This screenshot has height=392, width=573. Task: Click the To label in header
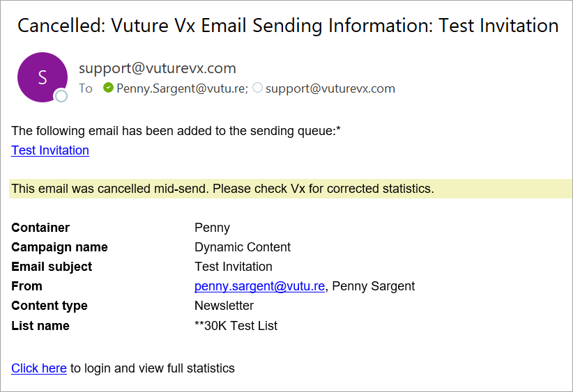[86, 88]
